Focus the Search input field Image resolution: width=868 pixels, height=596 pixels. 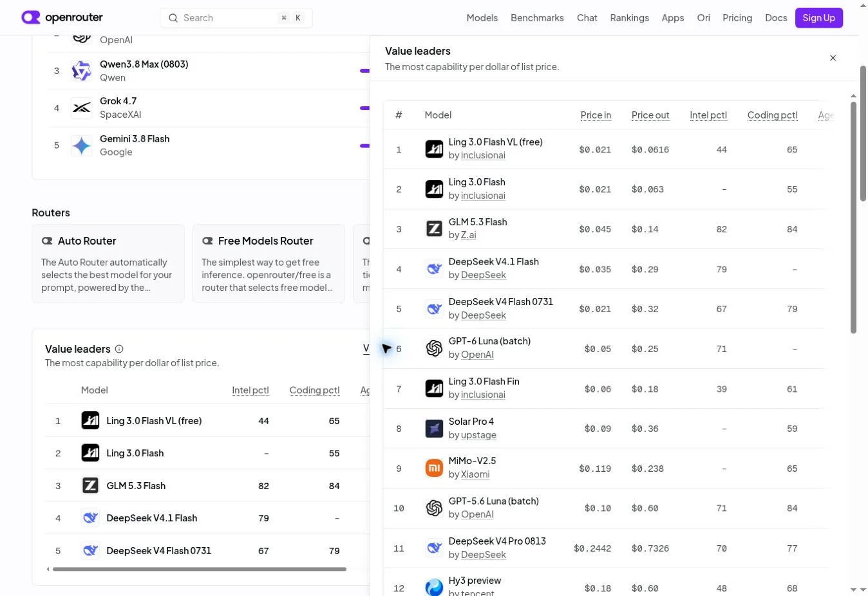(x=236, y=18)
